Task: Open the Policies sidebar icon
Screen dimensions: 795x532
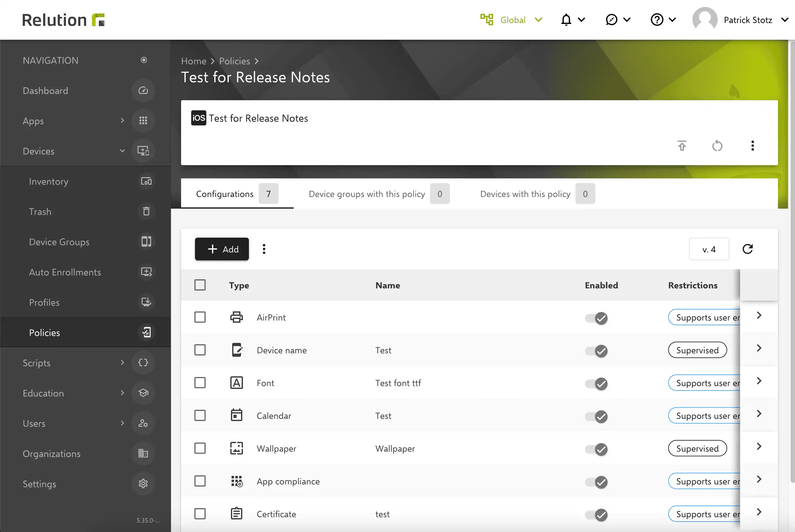Action: click(x=146, y=332)
